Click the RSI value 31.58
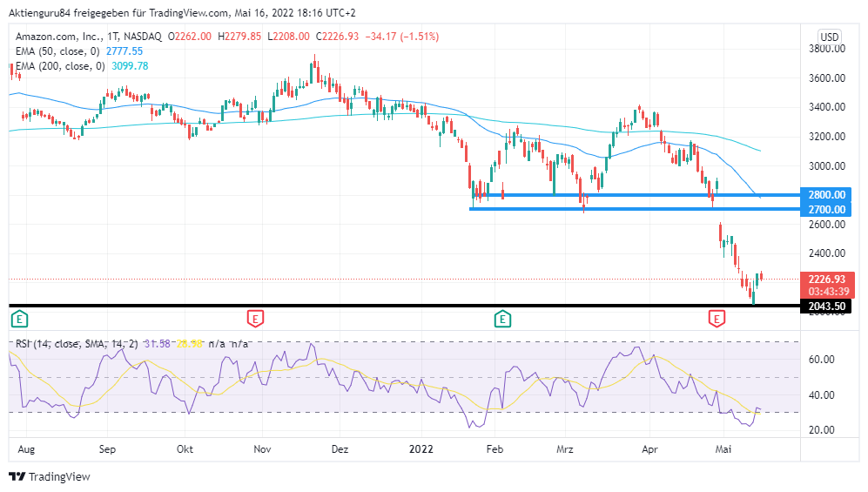Screen dimensions: 868x492 click(158, 344)
